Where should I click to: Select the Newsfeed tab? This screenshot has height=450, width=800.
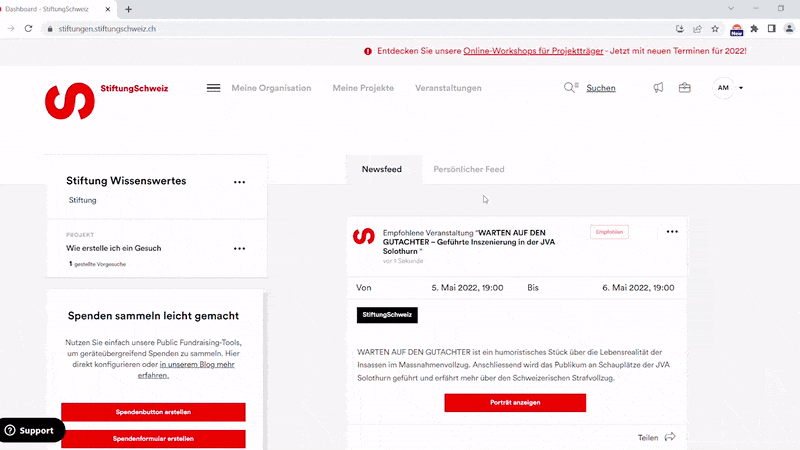(x=382, y=170)
